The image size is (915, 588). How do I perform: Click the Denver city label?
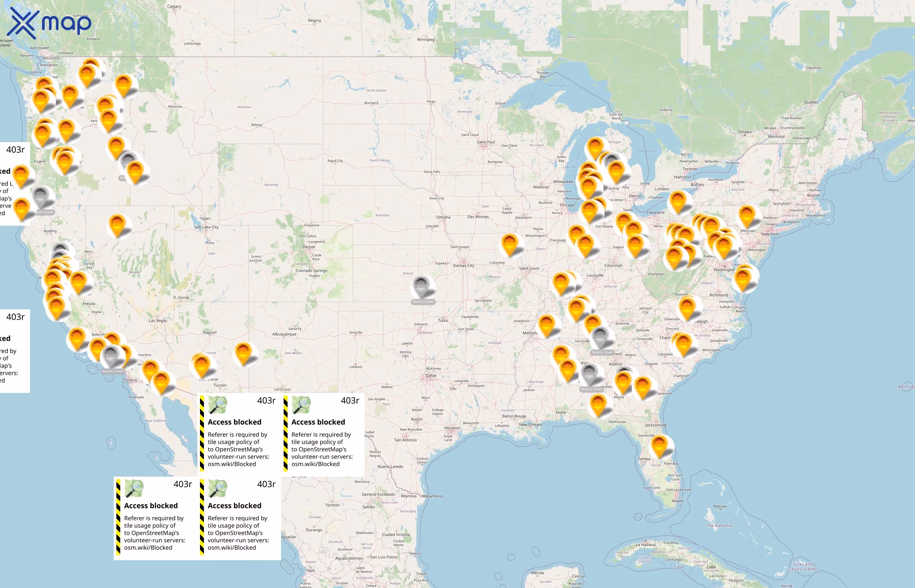click(309, 247)
